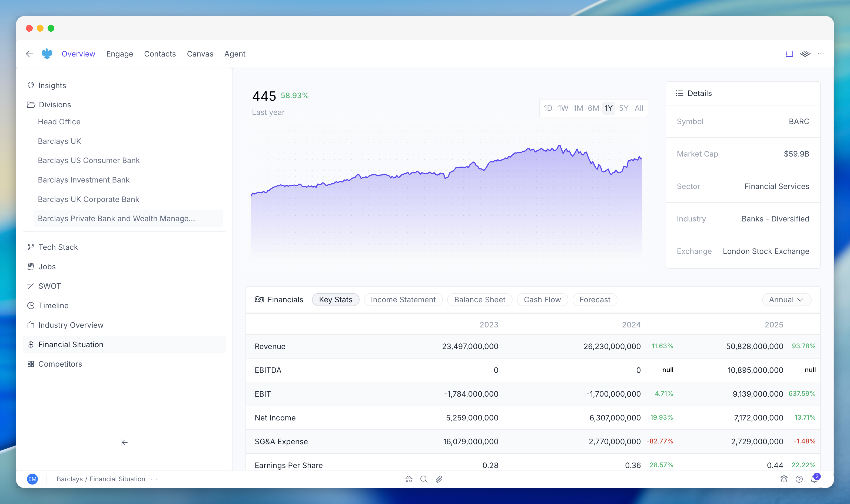Click the Divisions folder icon
Image resolution: width=850 pixels, height=504 pixels.
click(31, 105)
